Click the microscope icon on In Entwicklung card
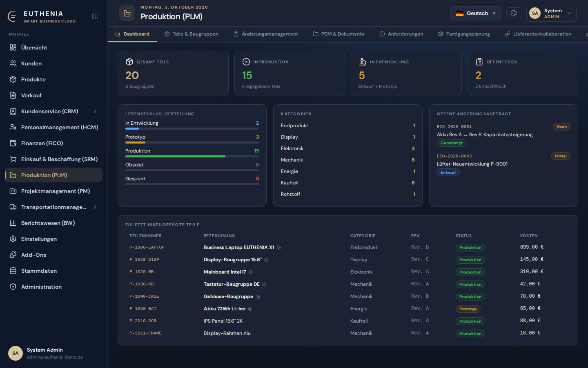The width and height of the screenshot is (588, 368). click(x=363, y=62)
